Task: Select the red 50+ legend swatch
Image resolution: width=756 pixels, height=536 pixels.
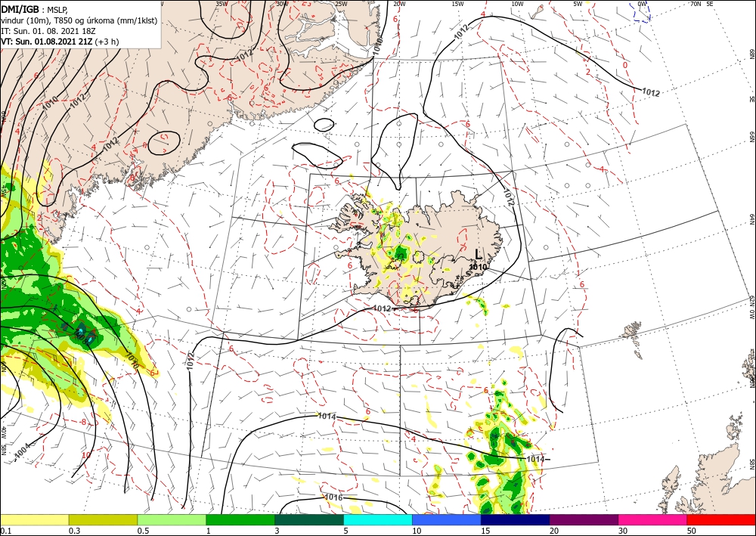Action: [721, 520]
